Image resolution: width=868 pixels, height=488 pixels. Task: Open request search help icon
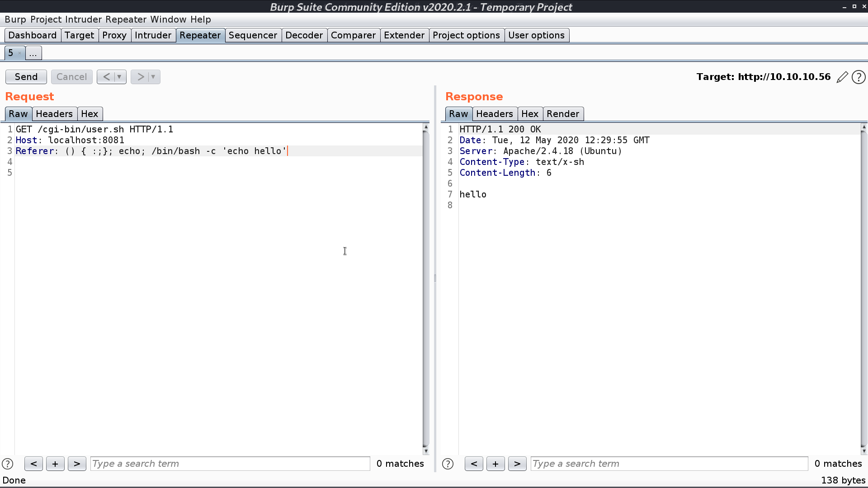tap(8, 464)
